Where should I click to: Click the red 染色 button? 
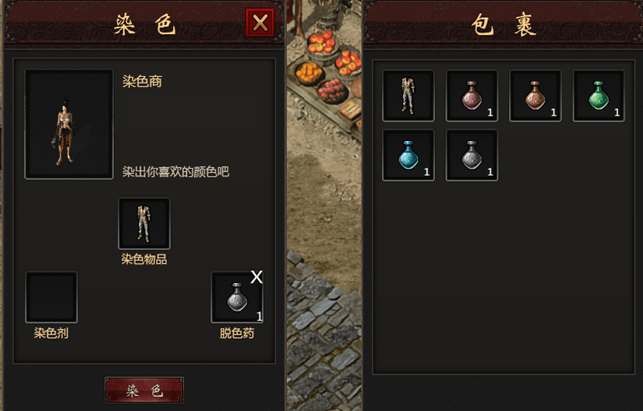144,390
